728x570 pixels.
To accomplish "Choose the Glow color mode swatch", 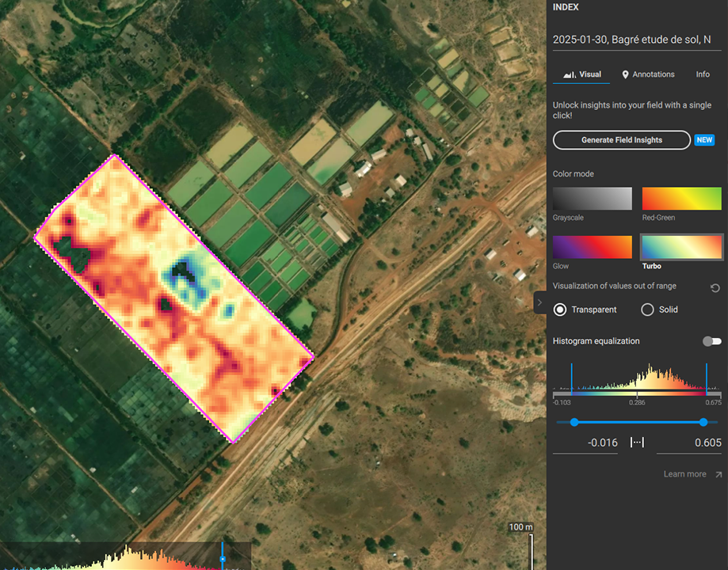I will [592, 247].
